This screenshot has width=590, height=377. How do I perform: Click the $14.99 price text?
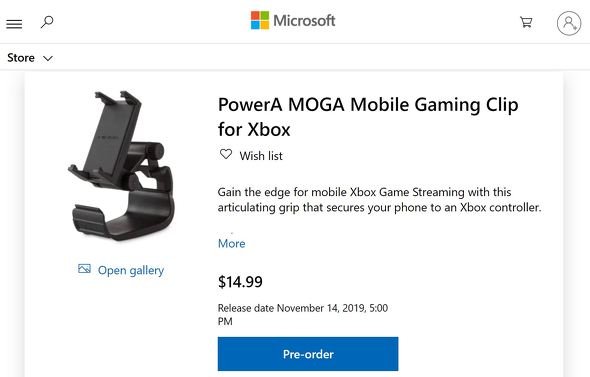[x=240, y=282]
